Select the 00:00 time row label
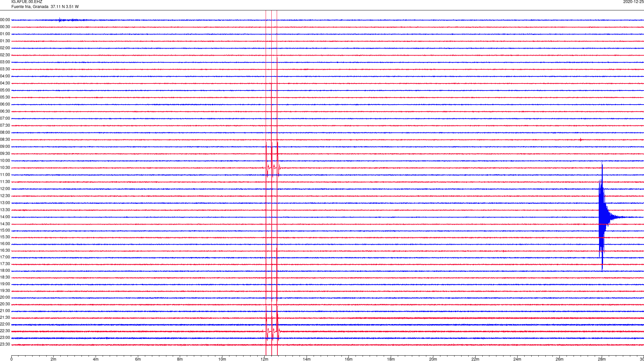Screen dimensions: 644x362 [5, 20]
